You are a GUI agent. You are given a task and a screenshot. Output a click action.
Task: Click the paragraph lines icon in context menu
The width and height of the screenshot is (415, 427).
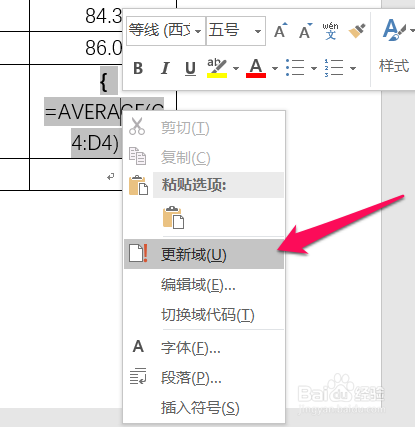coord(138,376)
